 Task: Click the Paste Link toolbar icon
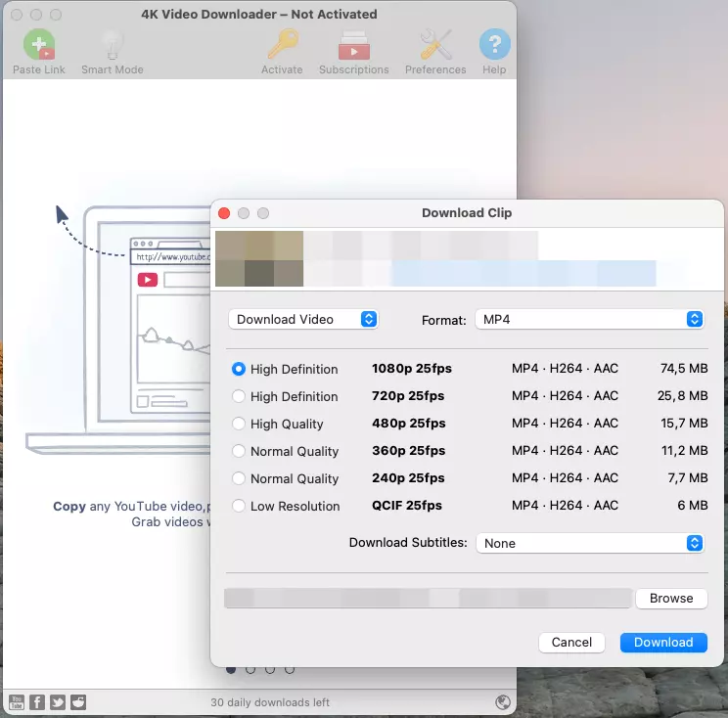pyautogui.click(x=39, y=46)
